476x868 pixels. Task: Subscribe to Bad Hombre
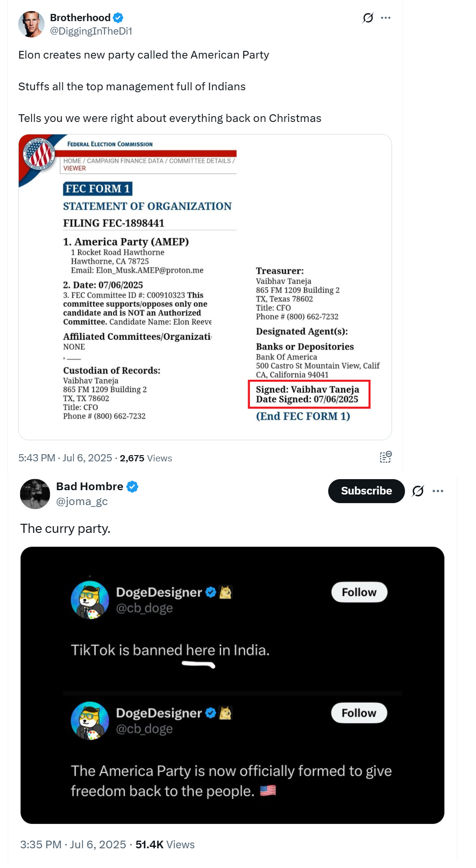coord(367,491)
